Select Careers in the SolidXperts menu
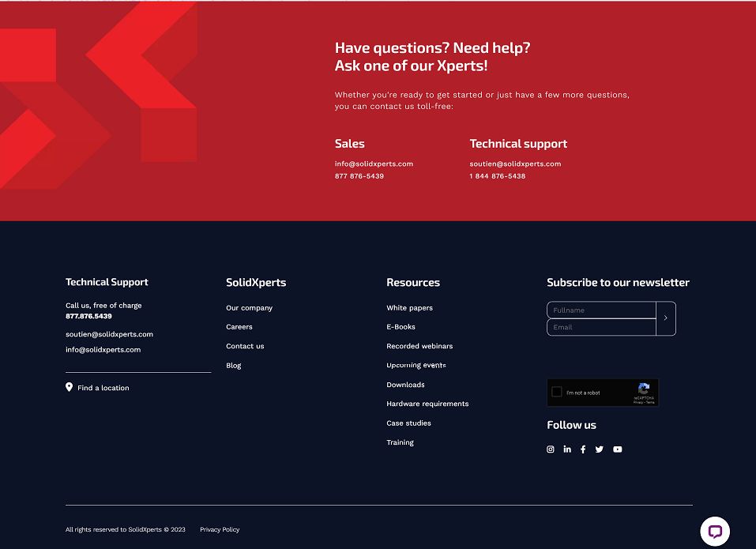 [239, 326]
